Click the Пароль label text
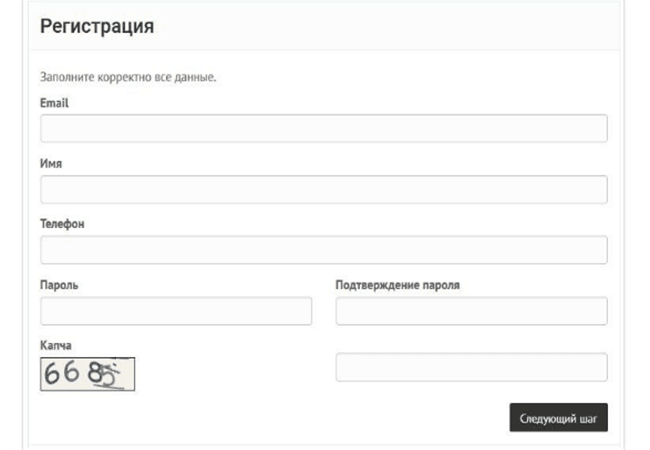 59,285
